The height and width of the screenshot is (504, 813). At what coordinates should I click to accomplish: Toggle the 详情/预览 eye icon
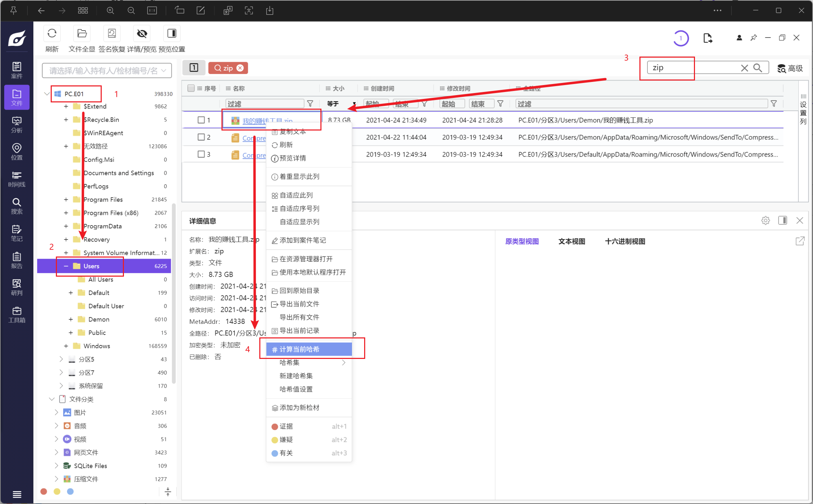tap(142, 34)
